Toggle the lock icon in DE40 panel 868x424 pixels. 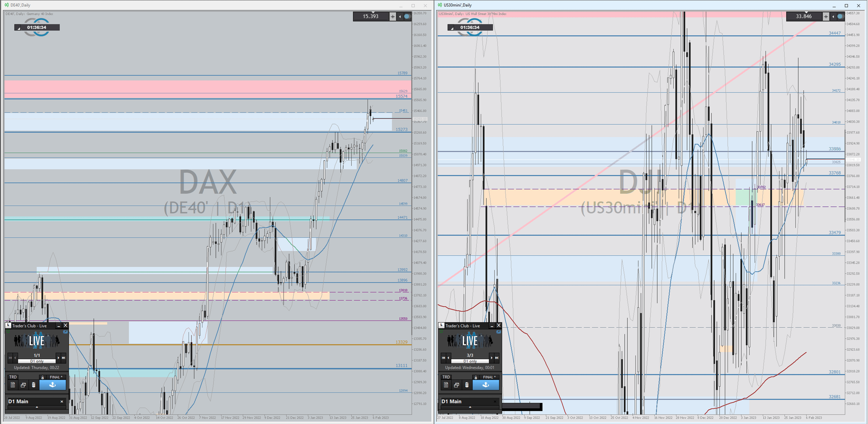click(42, 377)
